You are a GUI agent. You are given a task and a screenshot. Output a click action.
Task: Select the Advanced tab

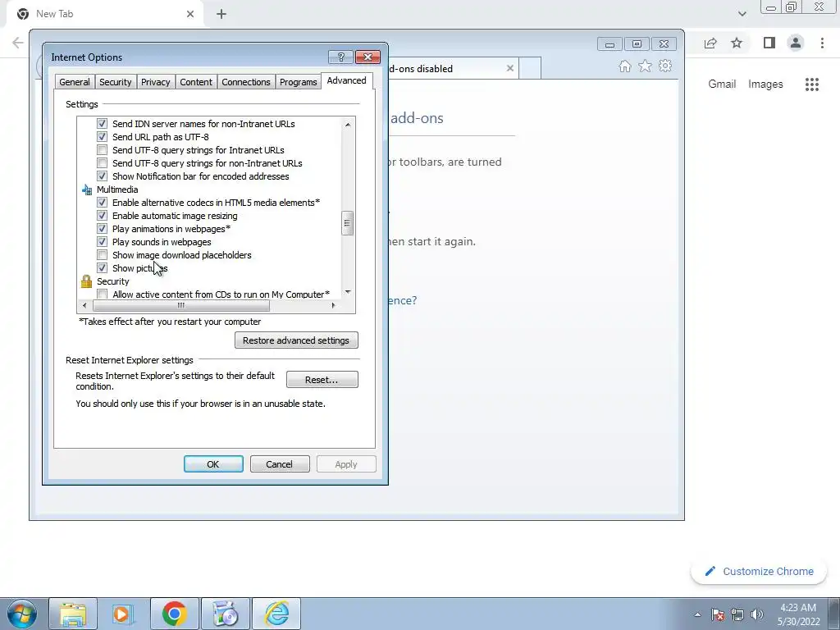[x=347, y=80]
